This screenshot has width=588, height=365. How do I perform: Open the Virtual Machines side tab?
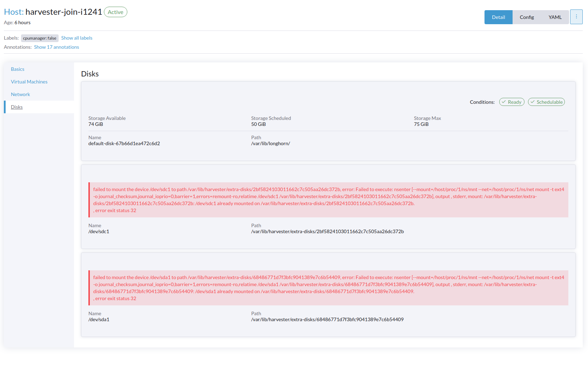point(29,82)
